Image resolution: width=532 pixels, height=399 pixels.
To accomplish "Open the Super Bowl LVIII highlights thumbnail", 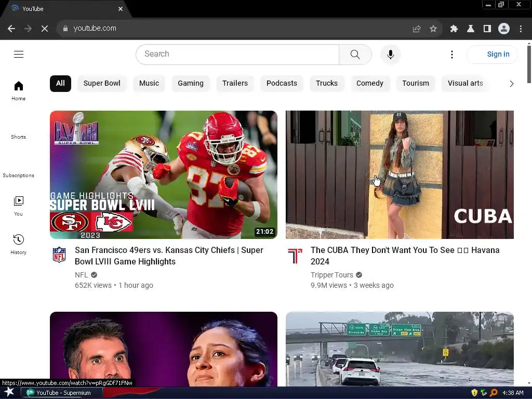I will coord(164,175).
